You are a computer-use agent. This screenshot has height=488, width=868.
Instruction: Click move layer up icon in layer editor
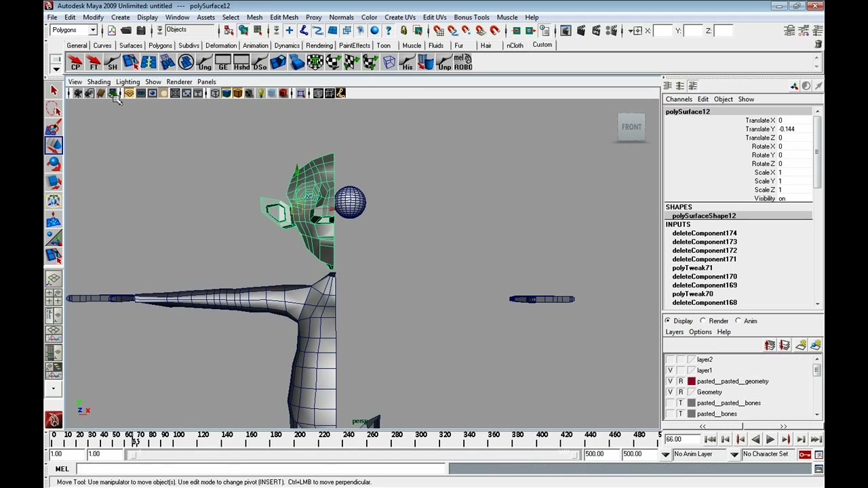(770, 346)
